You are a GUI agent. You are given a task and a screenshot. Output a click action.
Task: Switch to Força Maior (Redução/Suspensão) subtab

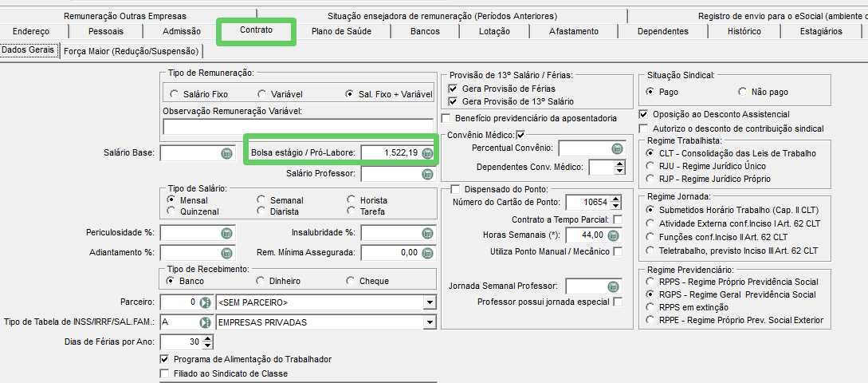click(x=132, y=52)
